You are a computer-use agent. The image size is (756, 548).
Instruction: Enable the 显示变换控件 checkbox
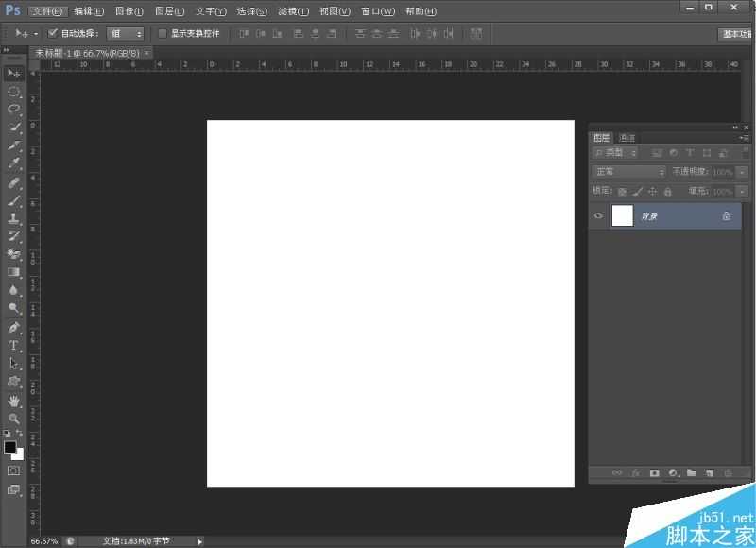[163, 33]
